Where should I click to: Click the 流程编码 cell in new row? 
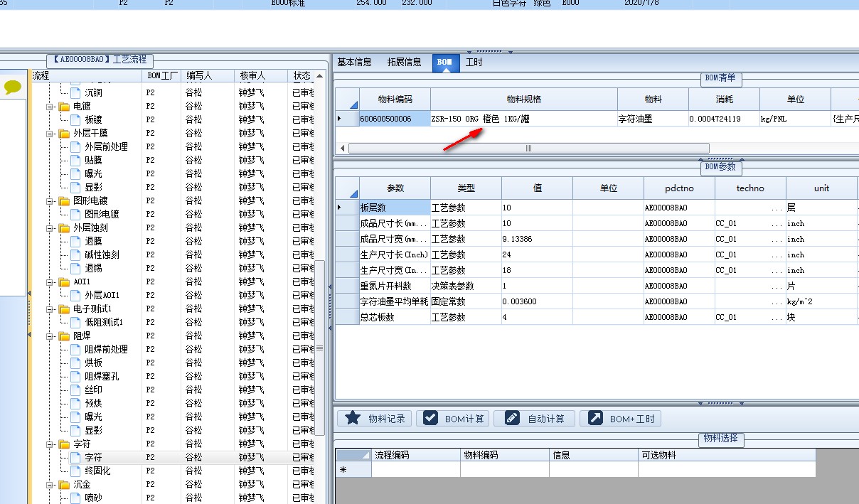click(x=416, y=469)
